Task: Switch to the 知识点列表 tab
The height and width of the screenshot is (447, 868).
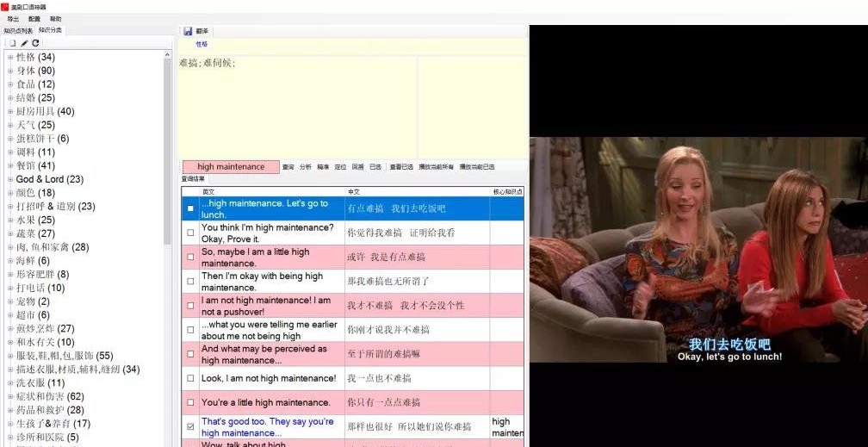Action: [x=18, y=30]
